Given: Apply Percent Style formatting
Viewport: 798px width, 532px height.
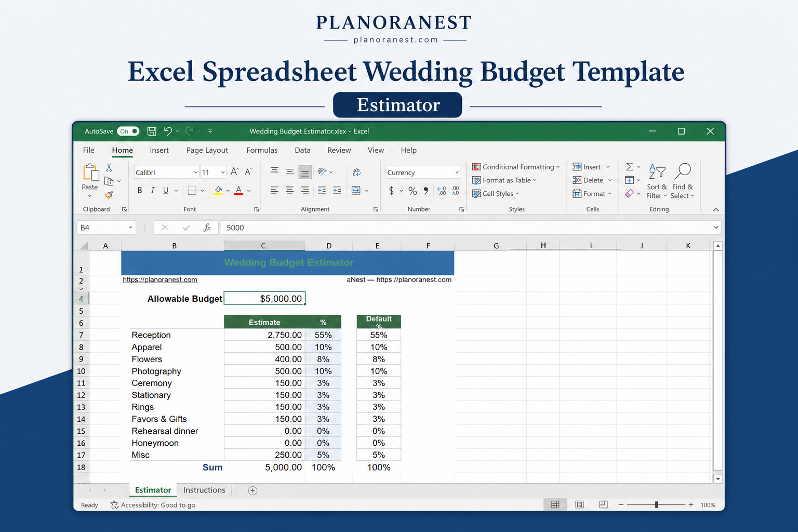Looking at the screenshot, I should pos(413,191).
